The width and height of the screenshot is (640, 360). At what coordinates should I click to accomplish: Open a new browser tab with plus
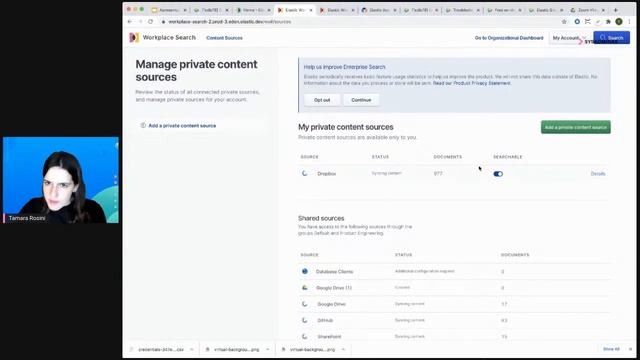click(x=616, y=10)
